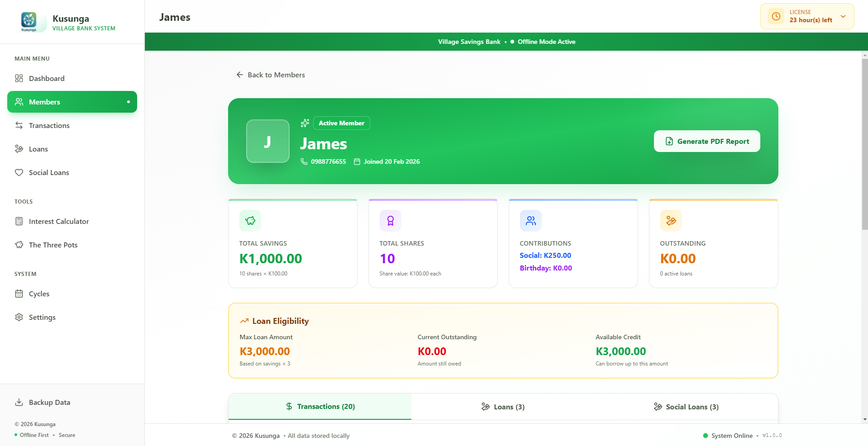Open the Dashboard from the sidebar icon

click(x=19, y=78)
